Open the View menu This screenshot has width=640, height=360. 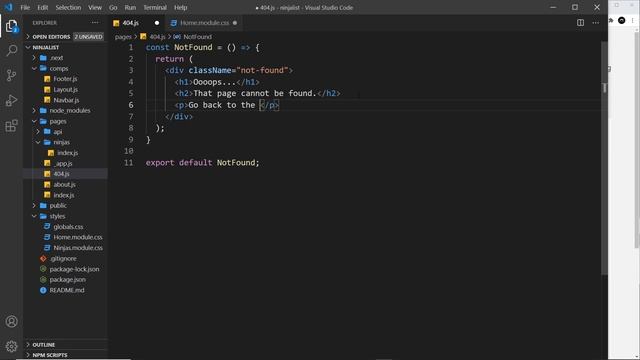click(95, 7)
